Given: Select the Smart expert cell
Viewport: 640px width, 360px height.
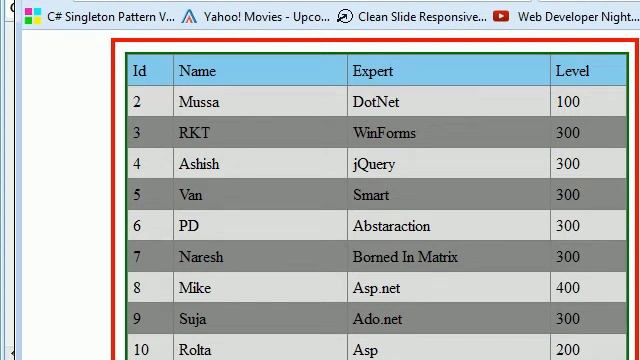Looking at the screenshot, I should tap(449, 195).
